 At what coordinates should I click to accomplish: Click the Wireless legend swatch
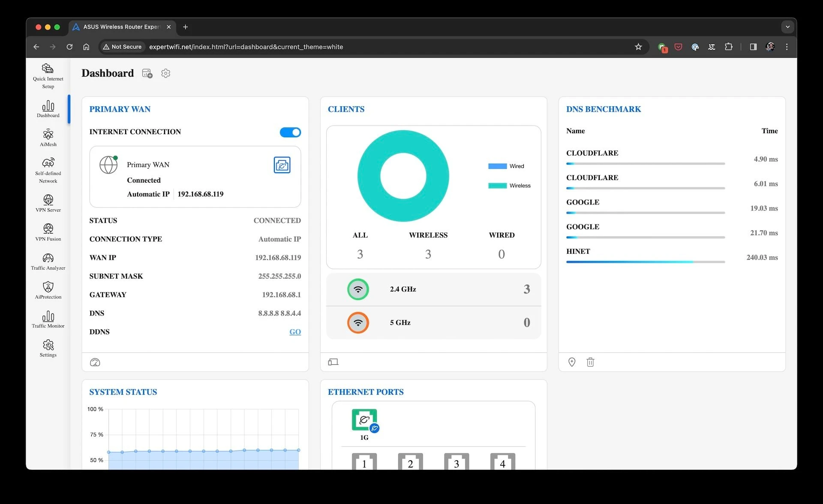497,186
